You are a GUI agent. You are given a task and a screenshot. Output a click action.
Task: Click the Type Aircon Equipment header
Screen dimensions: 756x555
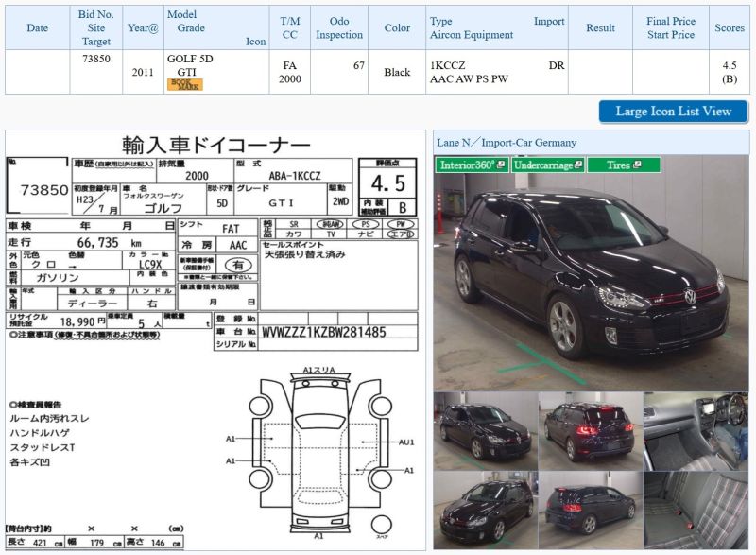[497, 28]
